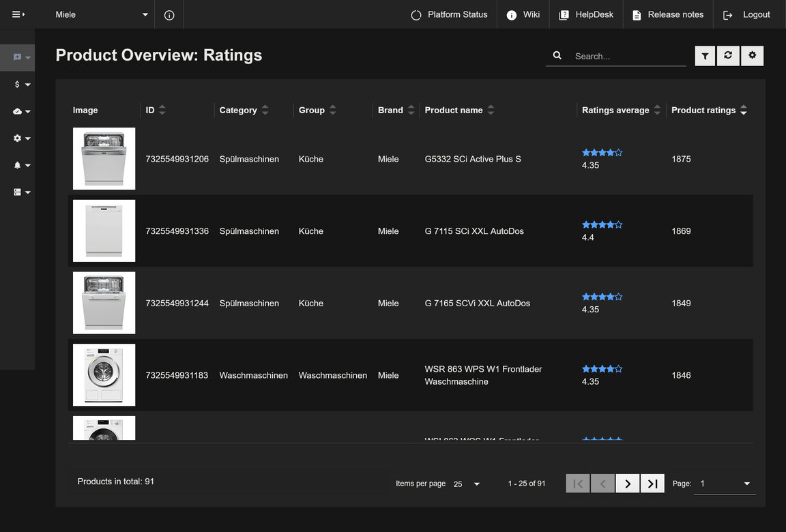Open the Wiki link
The height and width of the screenshot is (532, 786).
523,14
